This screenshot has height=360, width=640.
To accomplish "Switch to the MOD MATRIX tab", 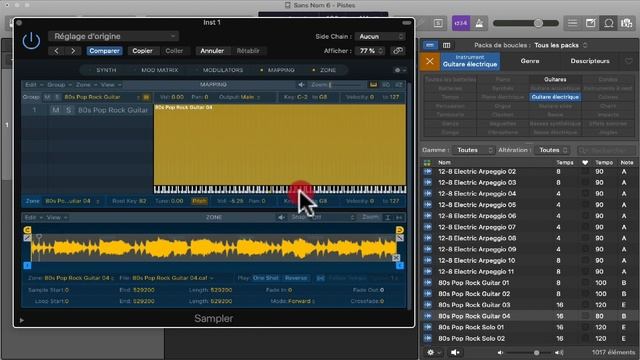I will (159, 70).
